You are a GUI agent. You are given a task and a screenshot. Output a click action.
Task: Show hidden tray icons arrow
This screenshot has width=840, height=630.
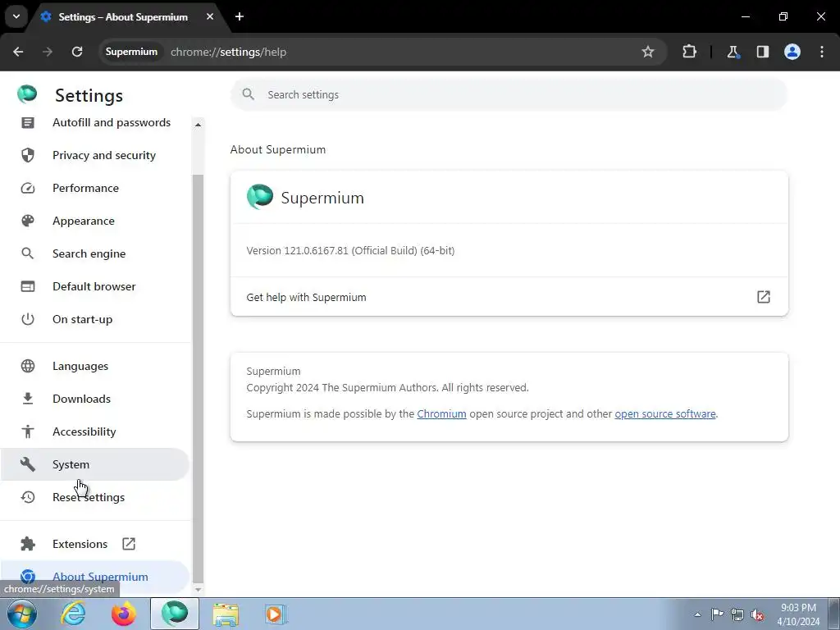(x=697, y=614)
